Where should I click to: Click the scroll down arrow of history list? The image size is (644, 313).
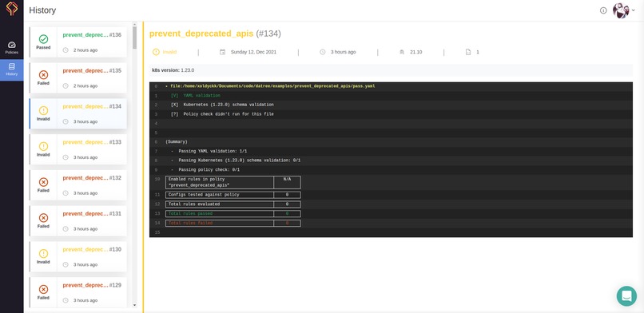(134, 305)
